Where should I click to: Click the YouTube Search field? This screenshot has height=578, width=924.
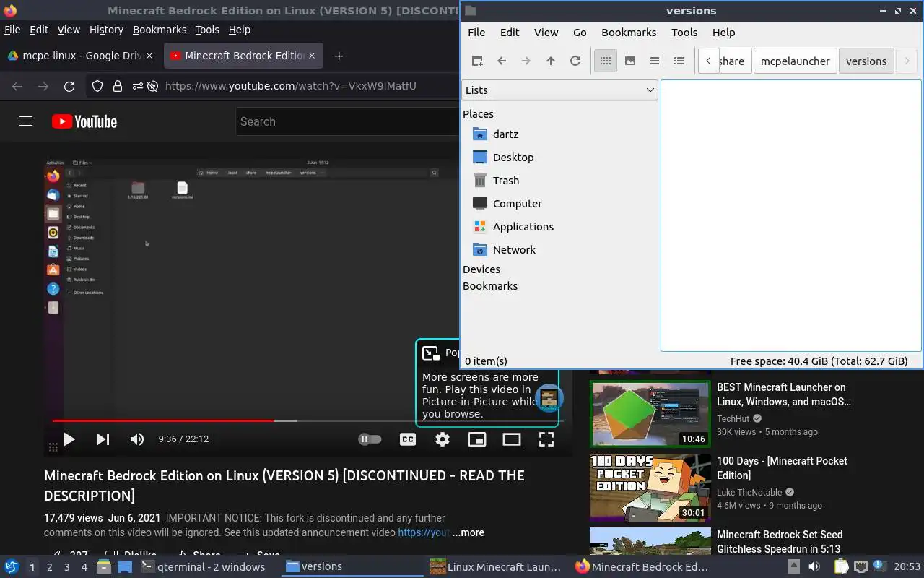tap(347, 121)
